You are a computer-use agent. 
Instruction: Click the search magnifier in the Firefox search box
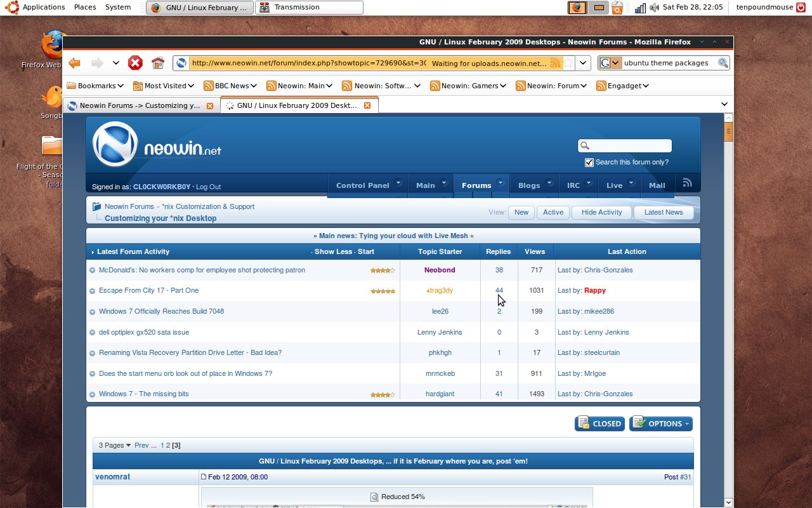click(723, 63)
